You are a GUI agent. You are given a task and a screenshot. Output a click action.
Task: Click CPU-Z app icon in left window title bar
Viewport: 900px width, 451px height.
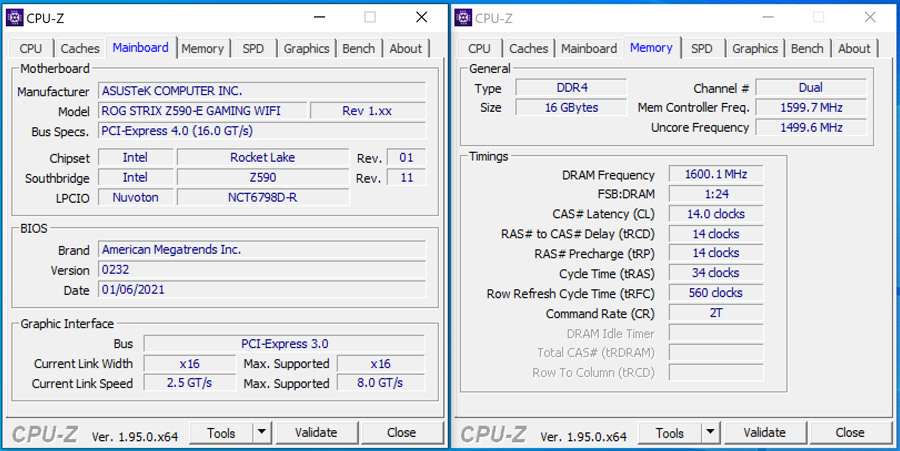(x=14, y=18)
